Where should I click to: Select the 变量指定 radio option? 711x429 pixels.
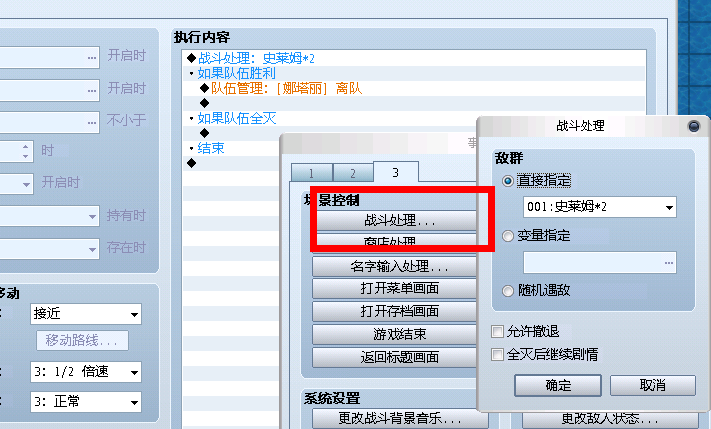pyautogui.click(x=508, y=236)
